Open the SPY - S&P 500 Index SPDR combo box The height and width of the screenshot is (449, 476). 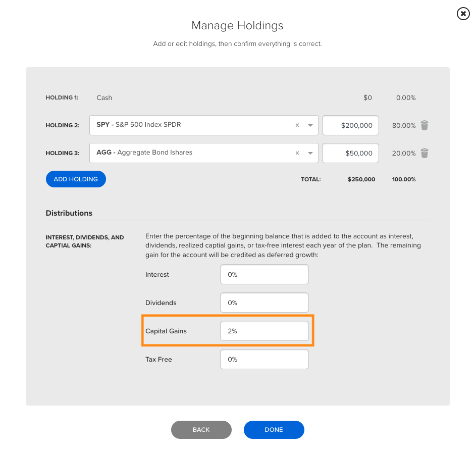click(x=204, y=125)
